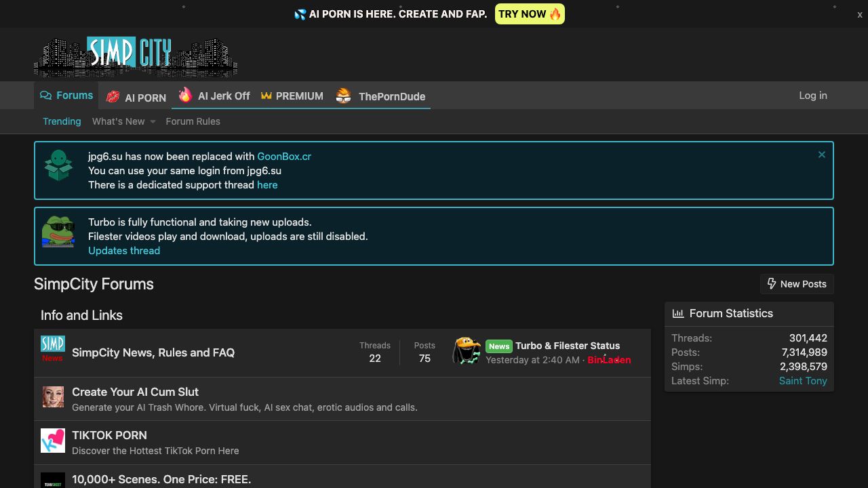The height and width of the screenshot is (488, 868).
Task: Click the flame icon in navigation
Action: point(185,96)
